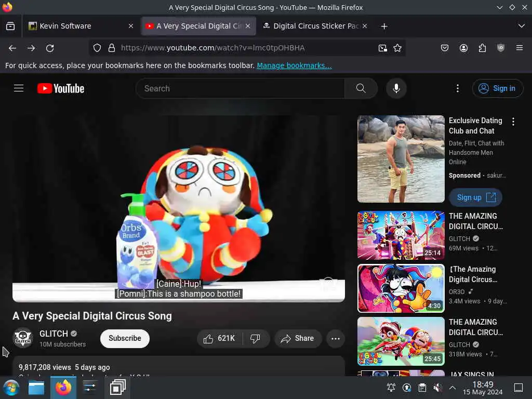Open start menu on taskbar

pos(11,388)
